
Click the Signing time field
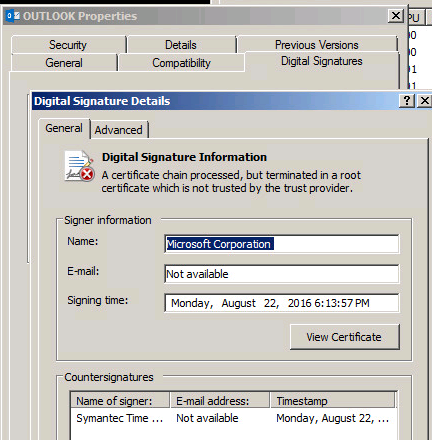tap(282, 303)
